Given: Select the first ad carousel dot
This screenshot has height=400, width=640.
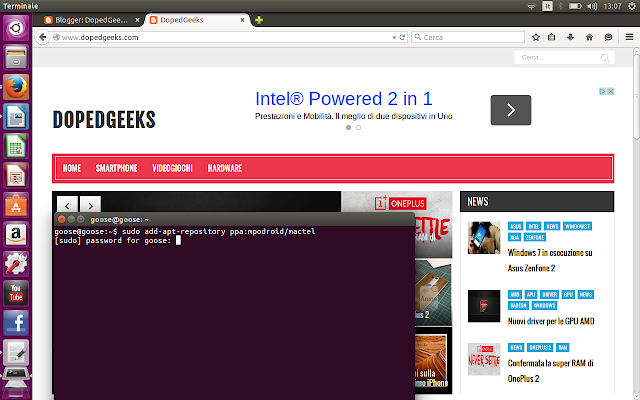Looking at the screenshot, I should point(348,127).
